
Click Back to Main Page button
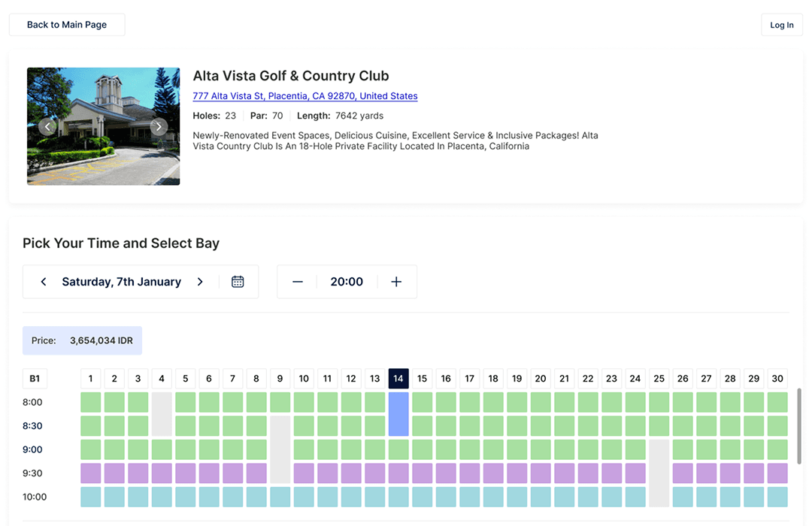click(x=67, y=25)
